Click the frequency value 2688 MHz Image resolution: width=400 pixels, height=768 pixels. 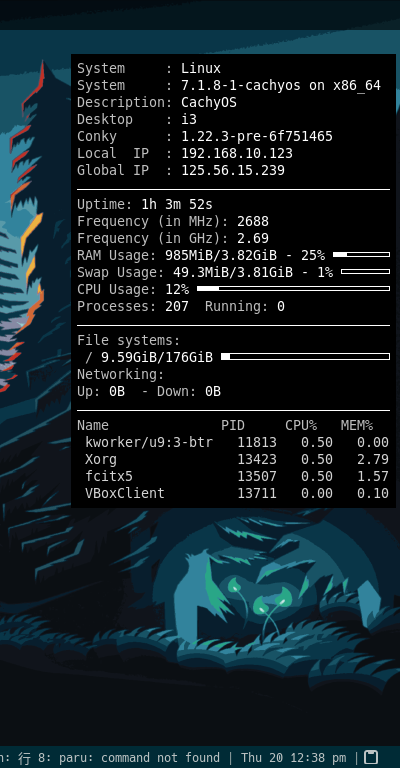coord(253,221)
